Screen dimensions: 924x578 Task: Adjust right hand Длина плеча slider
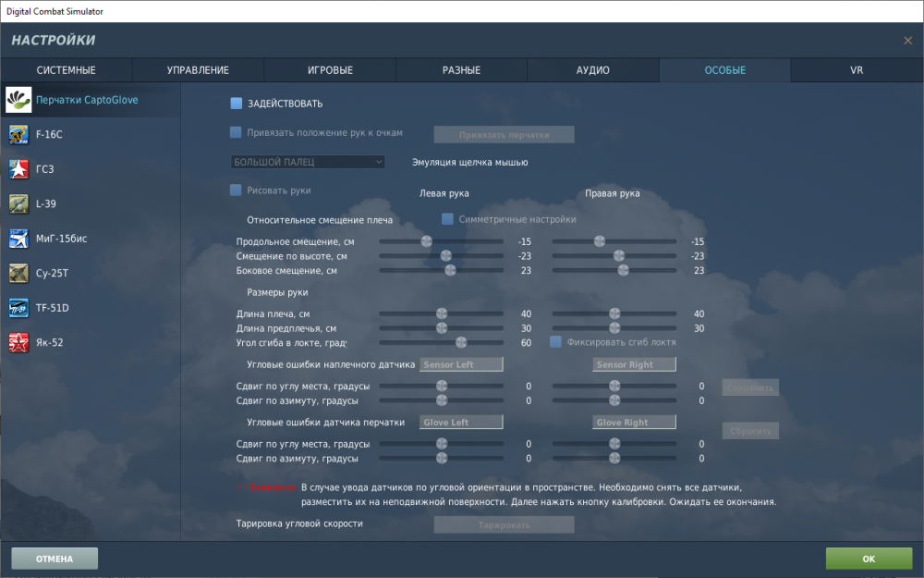614,314
